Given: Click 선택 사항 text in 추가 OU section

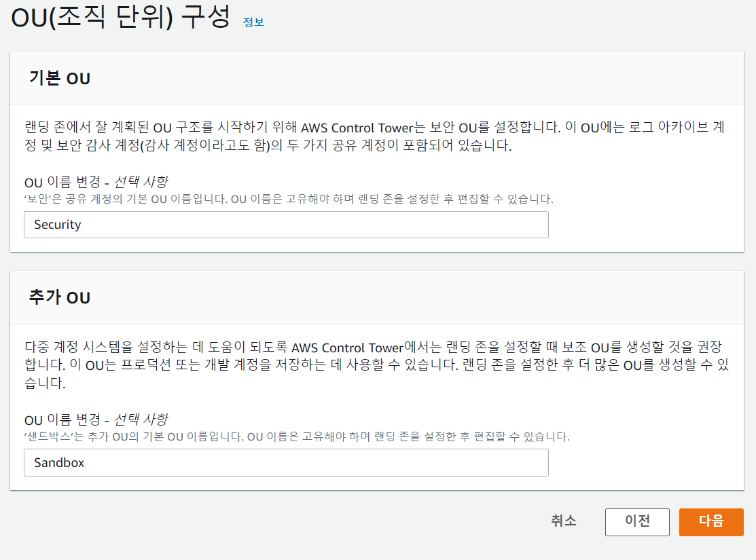Looking at the screenshot, I should 141,419.
